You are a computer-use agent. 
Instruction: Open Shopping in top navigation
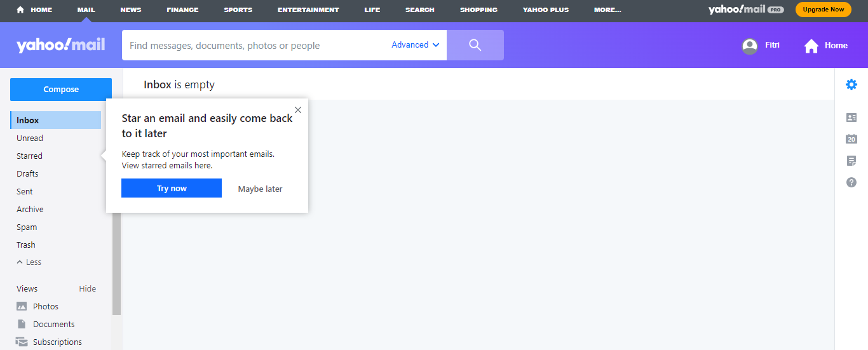[x=478, y=10]
